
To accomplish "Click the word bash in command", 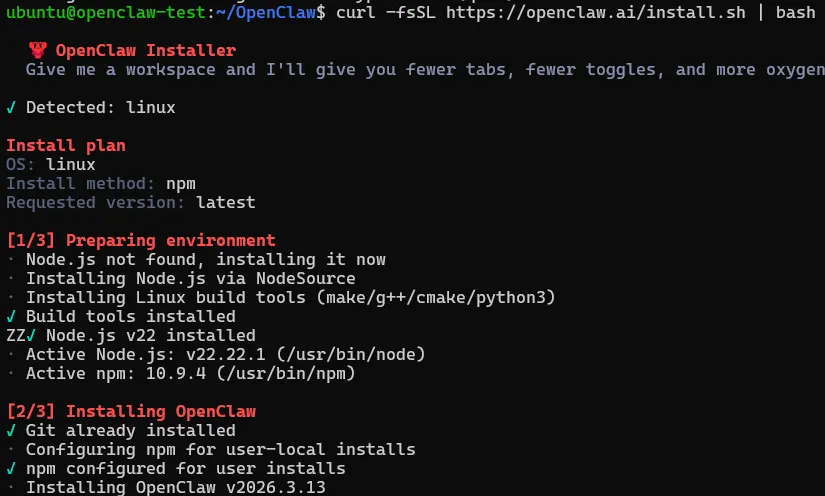I will click(x=795, y=13).
